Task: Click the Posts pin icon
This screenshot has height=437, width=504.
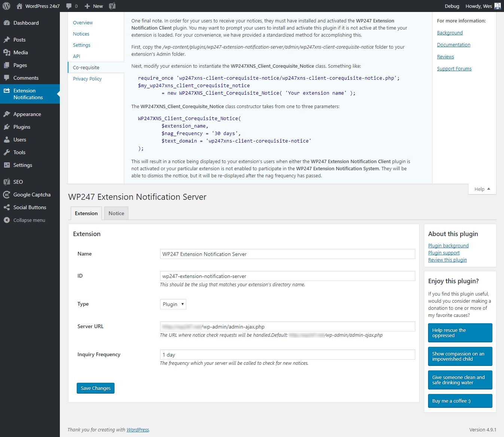Action: (7, 40)
